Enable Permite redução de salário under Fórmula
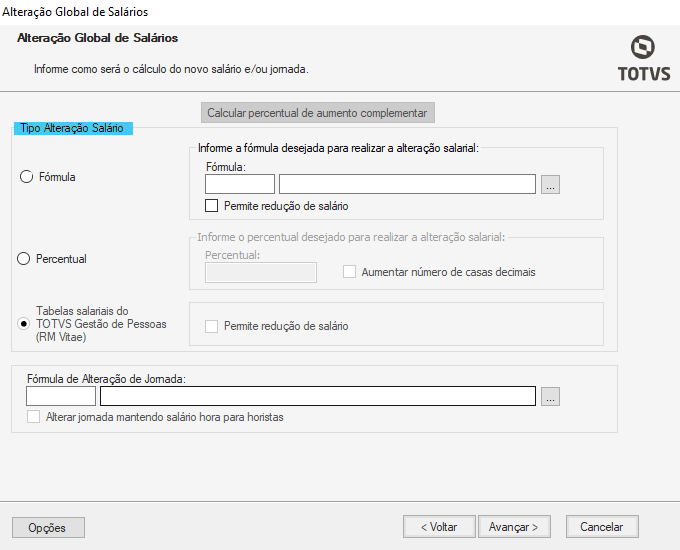This screenshot has width=680, height=550. coord(211,206)
